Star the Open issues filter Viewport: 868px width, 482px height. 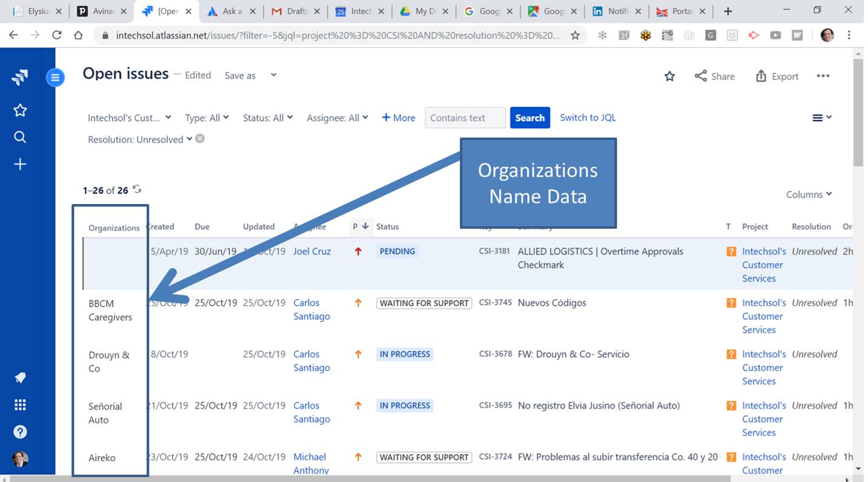tap(669, 76)
